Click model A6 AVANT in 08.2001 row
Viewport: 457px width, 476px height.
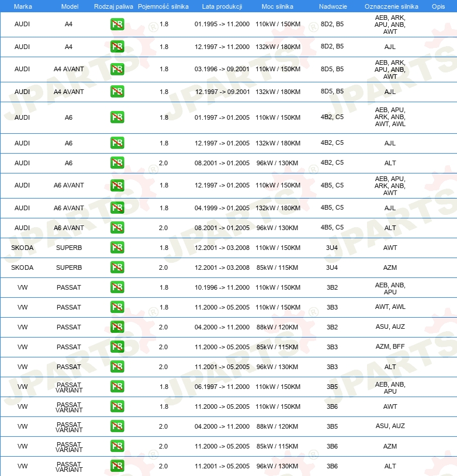coord(68,228)
